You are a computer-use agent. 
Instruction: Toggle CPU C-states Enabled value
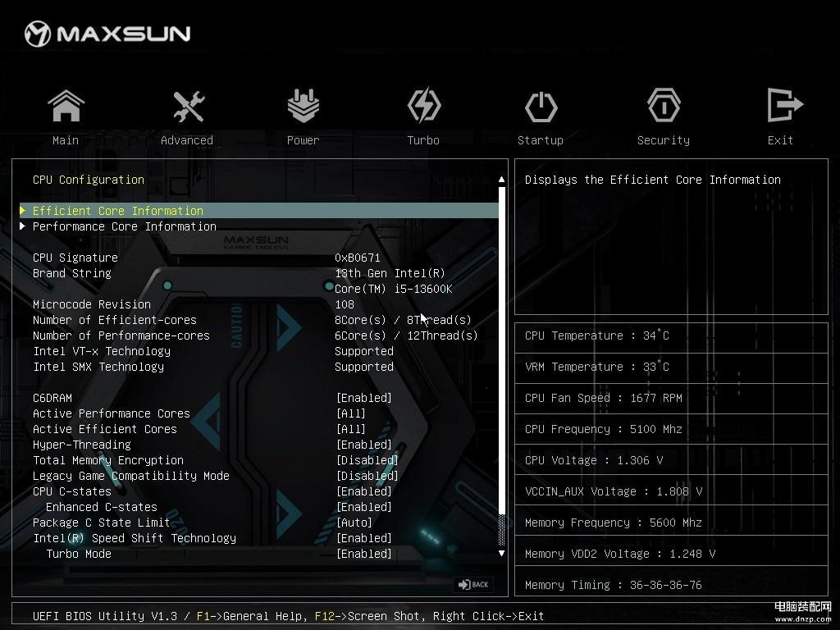coord(363,491)
